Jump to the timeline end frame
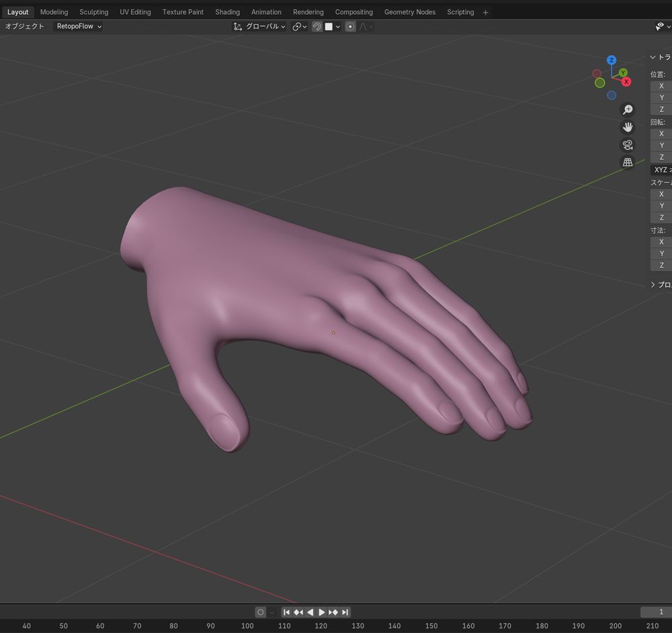 pyautogui.click(x=345, y=612)
